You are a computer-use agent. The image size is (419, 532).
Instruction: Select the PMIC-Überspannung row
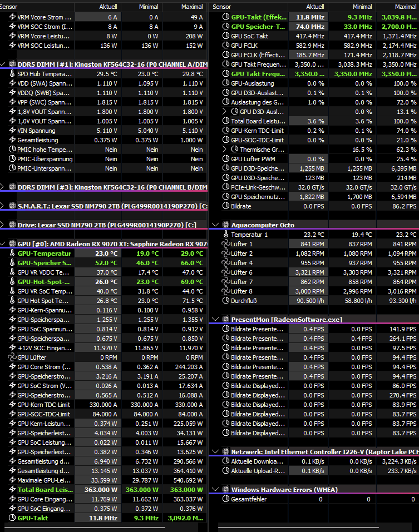point(103,159)
